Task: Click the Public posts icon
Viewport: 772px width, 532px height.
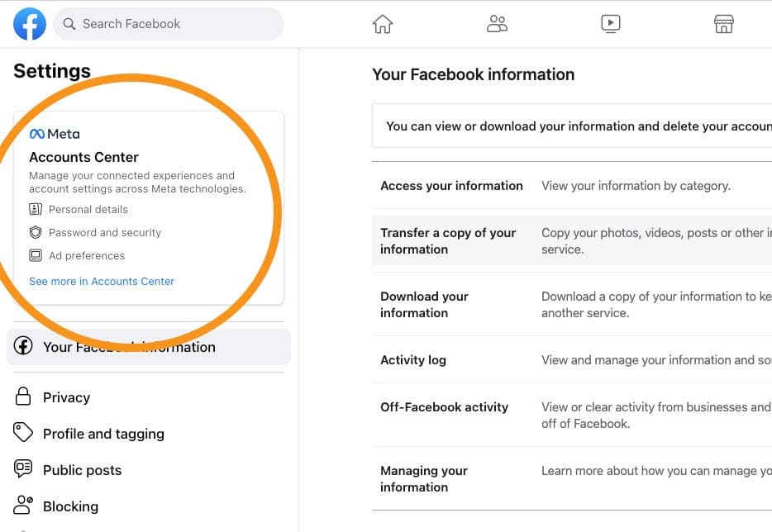Action: [23, 469]
